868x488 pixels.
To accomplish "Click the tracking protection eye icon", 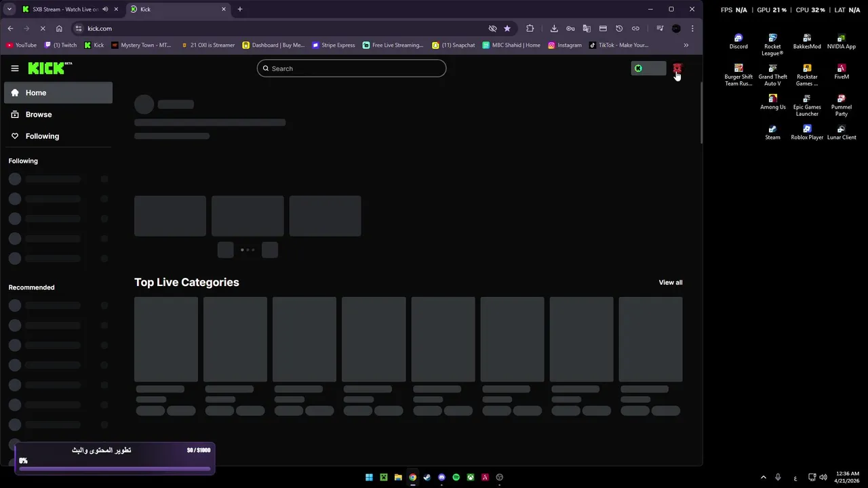I will (493, 28).
